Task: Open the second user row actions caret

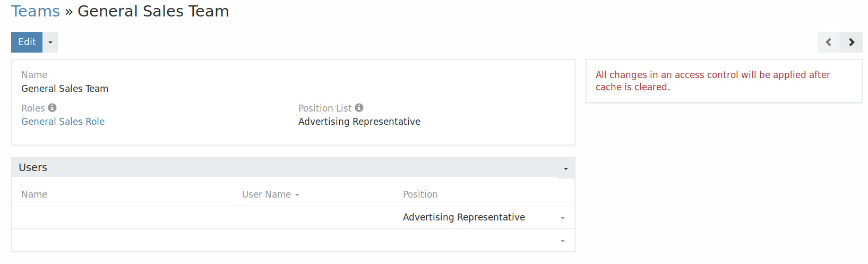Action: (563, 241)
